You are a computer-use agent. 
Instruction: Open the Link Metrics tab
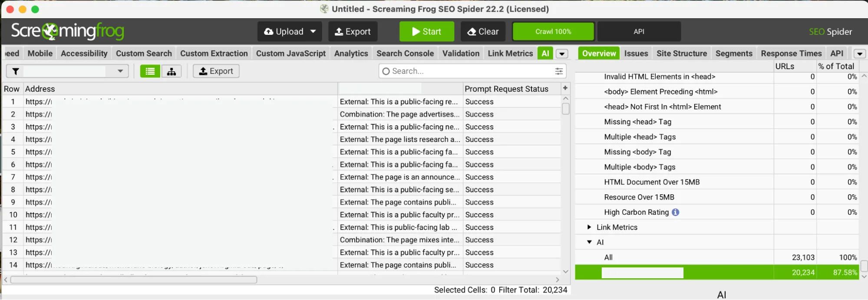pyautogui.click(x=510, y=53)
